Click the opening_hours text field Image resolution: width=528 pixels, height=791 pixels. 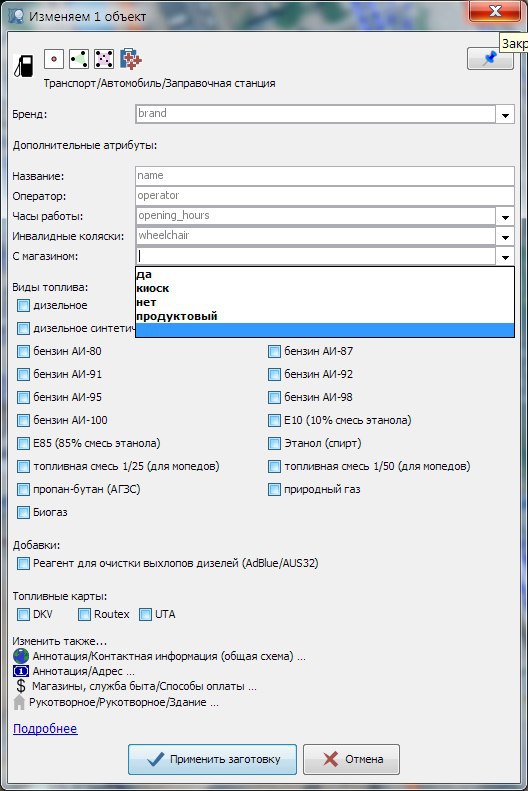click(316, 216)
